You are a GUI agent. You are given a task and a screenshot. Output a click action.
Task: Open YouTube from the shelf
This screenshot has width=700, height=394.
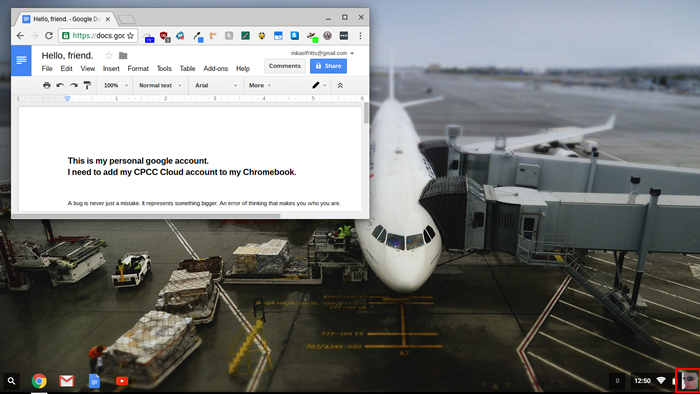[x=121, y=381]
